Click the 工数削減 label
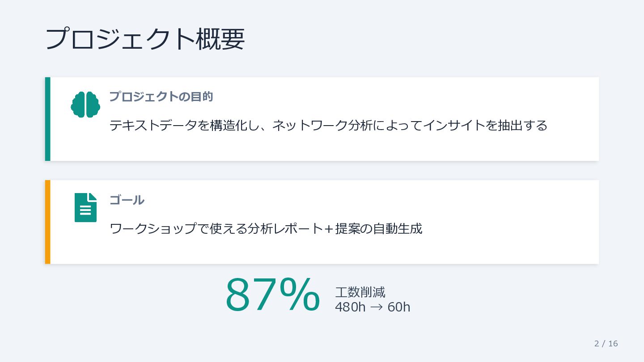This screenshot has height=362, width=644. click(360, 292)
